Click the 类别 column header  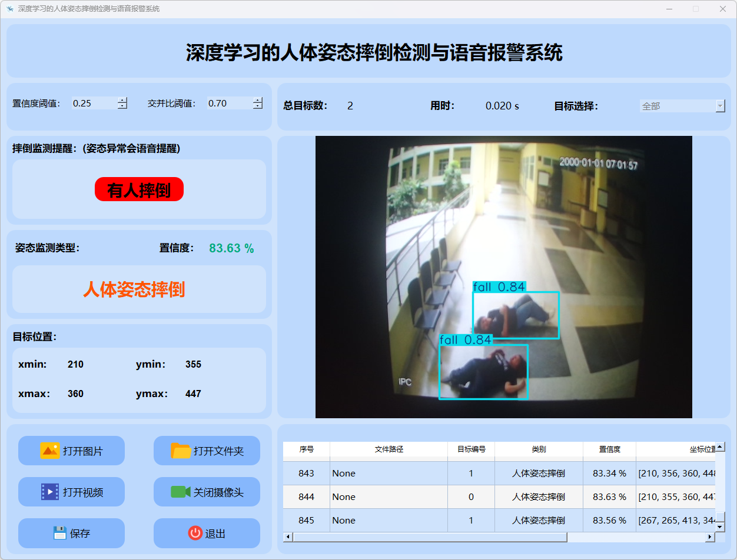click(x=539, y=449)
